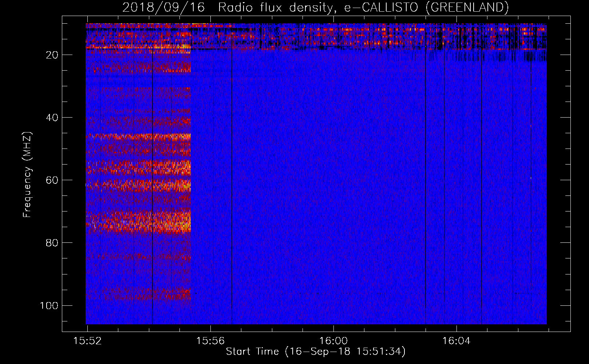The image size is (589, 364).
Task: Select the 'Frequency (MHZ)' axis label
Action: tap(27, 174)
